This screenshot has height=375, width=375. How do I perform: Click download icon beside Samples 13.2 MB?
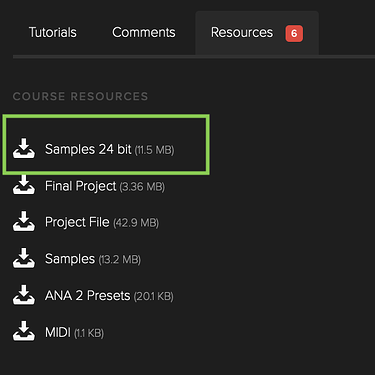(x=24, y=258)
